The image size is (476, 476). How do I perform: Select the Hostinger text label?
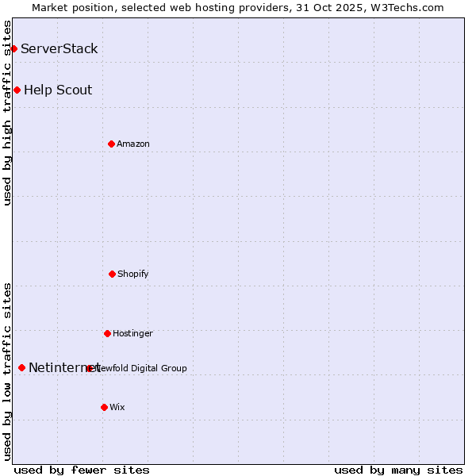click(132, 334)
